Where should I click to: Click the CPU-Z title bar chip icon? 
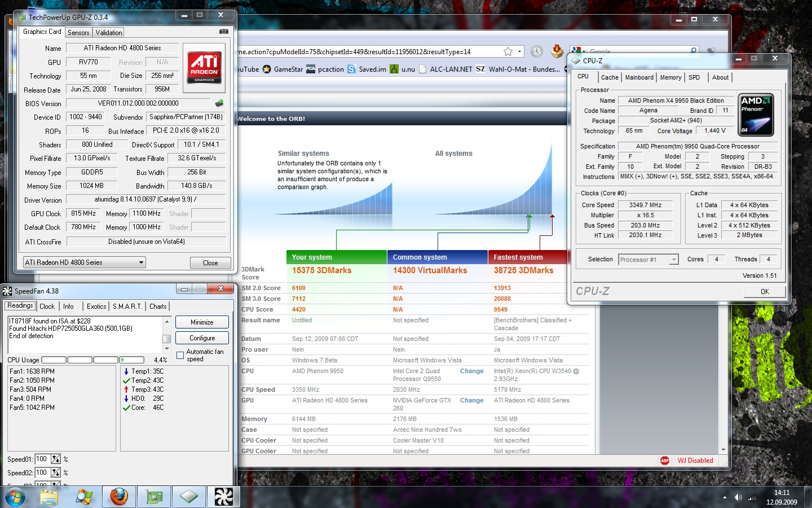[x=576, y=60]
